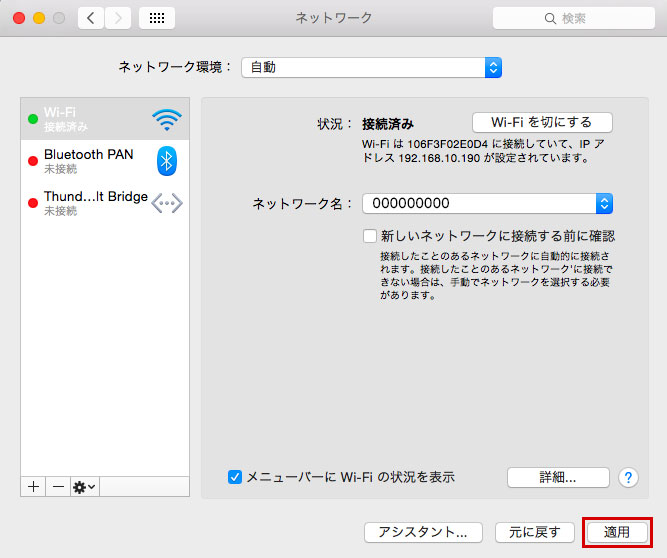The image size is (667, 558).
Task: Click the search magnifier field
Action: (573, 18)
